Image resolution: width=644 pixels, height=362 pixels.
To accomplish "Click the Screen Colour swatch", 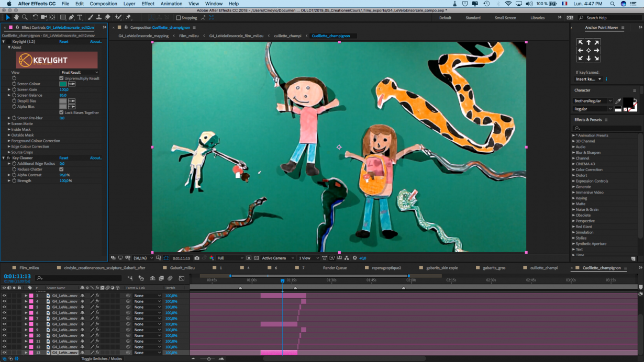I will [63, 84].
